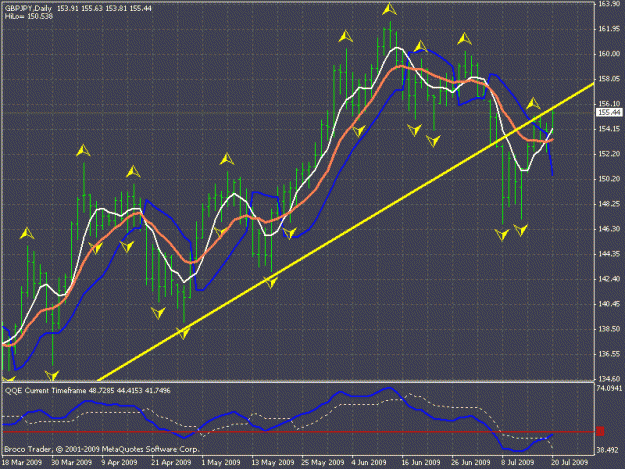Click the 152.20 price axis label
The height and width of the screenshot is (469, 625).
pos(609,154)
